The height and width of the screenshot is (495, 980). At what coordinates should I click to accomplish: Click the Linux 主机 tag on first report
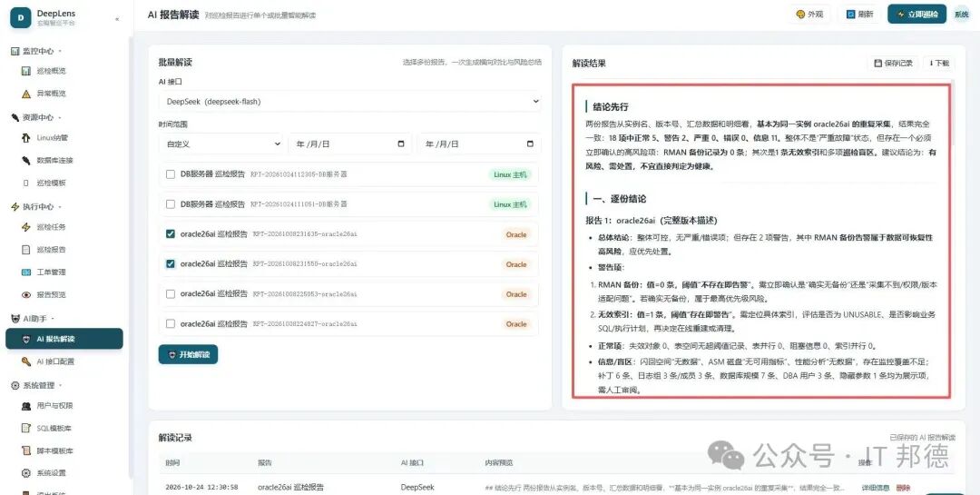point(511,174)
